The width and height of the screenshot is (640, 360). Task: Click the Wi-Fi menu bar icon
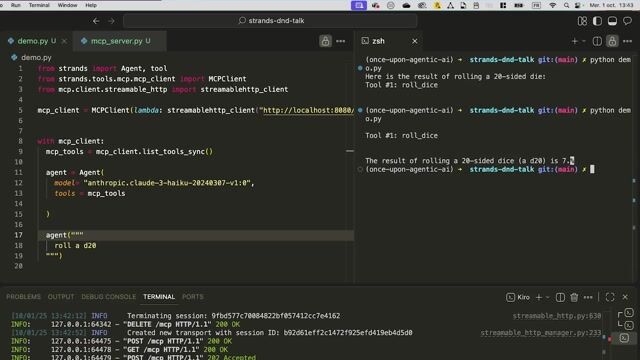[x=553, y=5]
